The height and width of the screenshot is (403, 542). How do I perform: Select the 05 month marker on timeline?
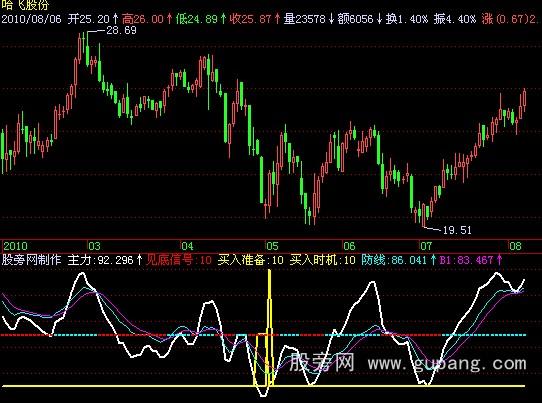(272, 246)
